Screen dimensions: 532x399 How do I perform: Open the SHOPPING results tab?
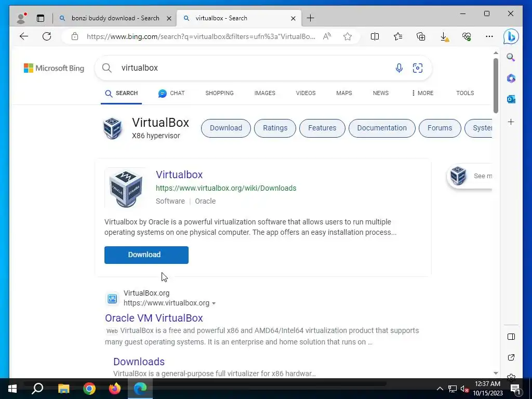tap(219, 93)
